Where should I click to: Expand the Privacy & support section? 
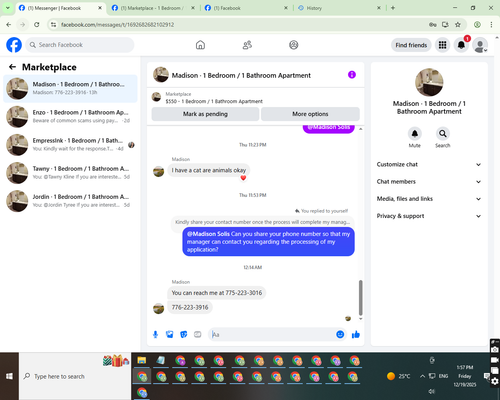click(x=429, y=216)
